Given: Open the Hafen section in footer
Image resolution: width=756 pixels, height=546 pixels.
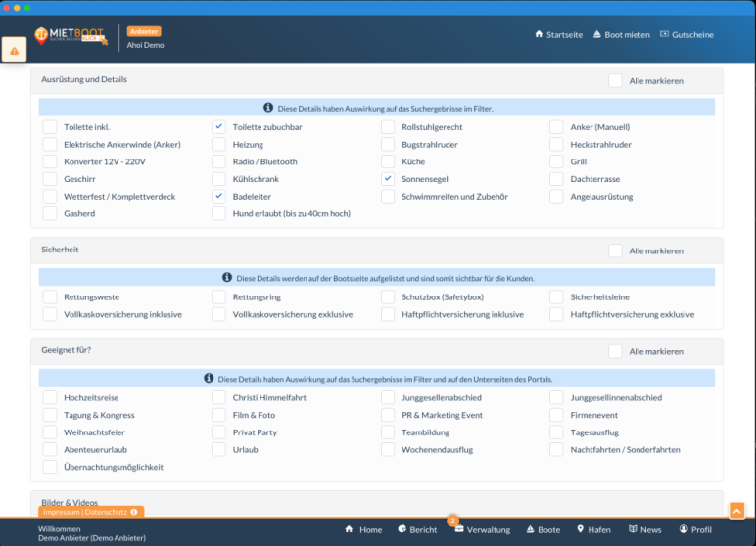Looking at the screenshot, I should [592, 529].
